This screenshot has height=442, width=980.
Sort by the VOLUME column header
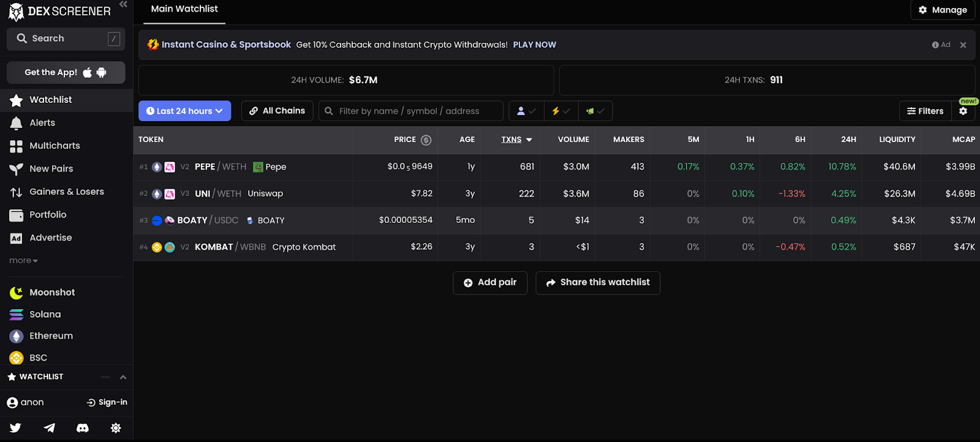tap(573, 140)
